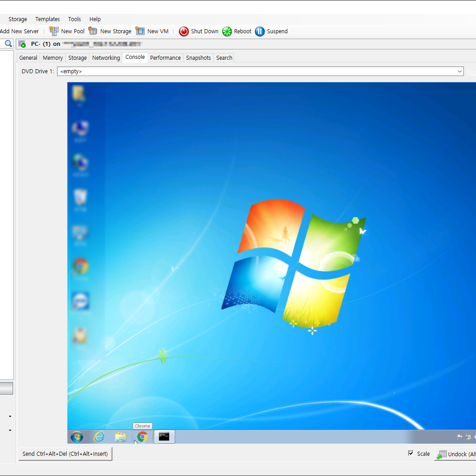Select the TeamViewer desktop icon in console
The width and height of the screenshot is (476, 476).
[x=80, y=302]
